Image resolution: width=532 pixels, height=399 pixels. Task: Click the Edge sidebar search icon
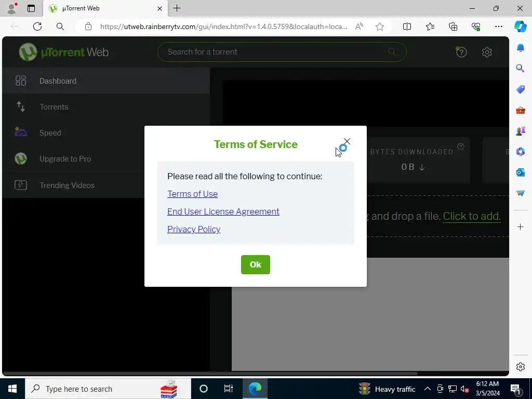[x=520, y=69]
